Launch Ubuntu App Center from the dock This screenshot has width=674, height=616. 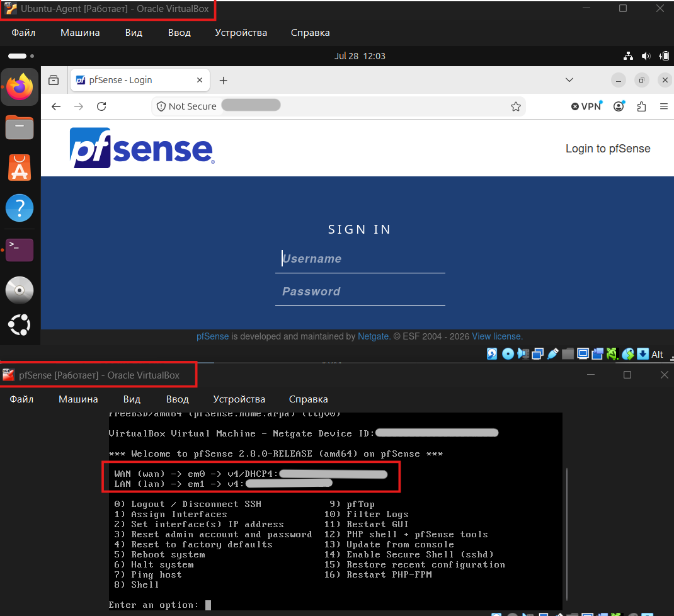20,167
